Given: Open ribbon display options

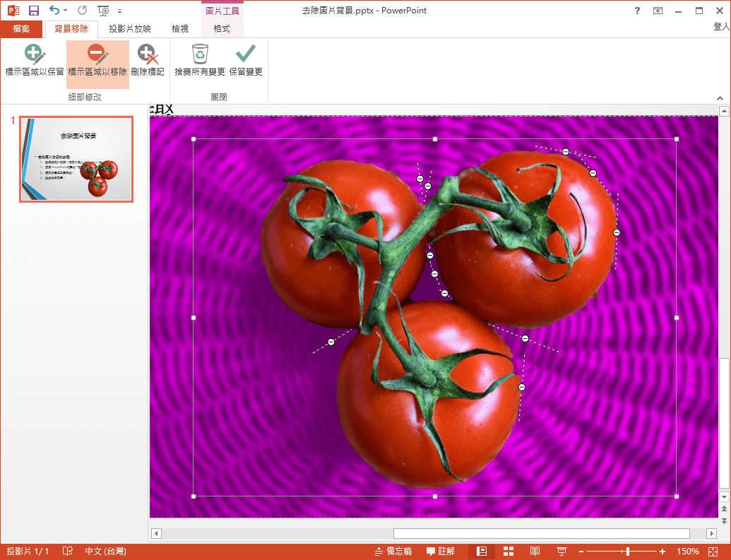Looking at the screenshot, I should point(658,11).
